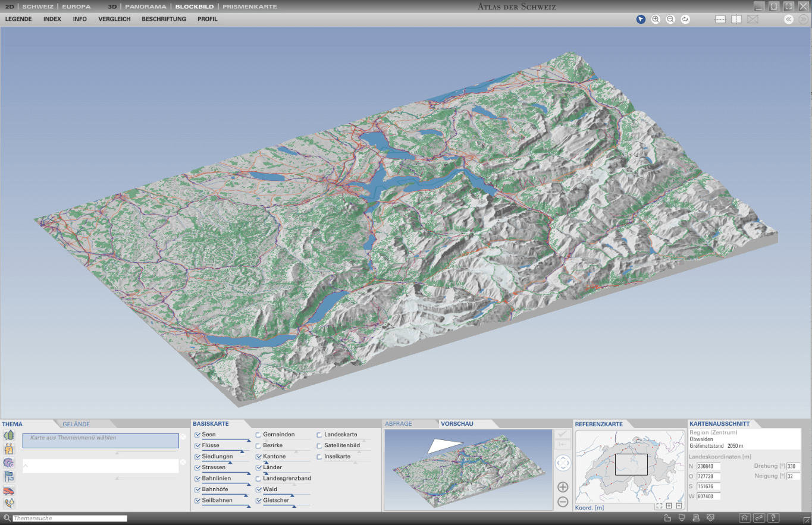Switch to PANORAMA view mode
This screenshot has width=812, height=525.
(146, 7)
